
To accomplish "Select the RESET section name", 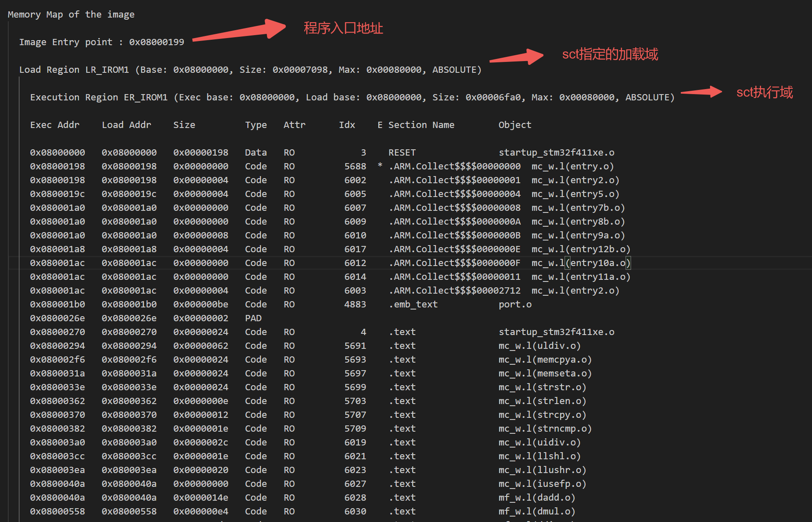I will (x=402, y=153).
